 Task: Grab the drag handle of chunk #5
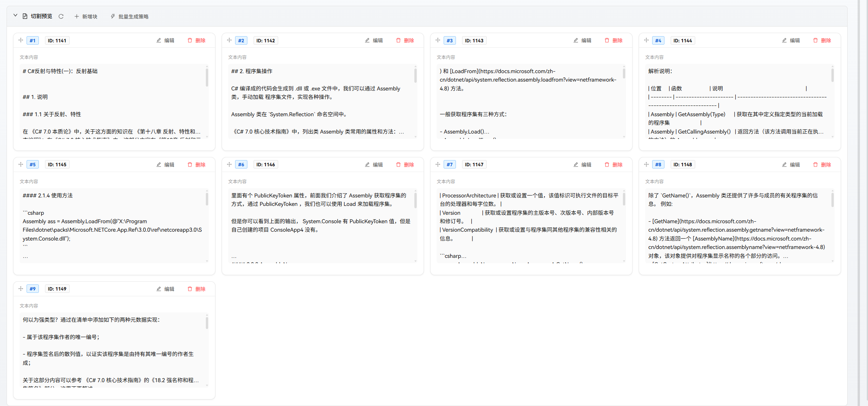click(x=21, y=164)
